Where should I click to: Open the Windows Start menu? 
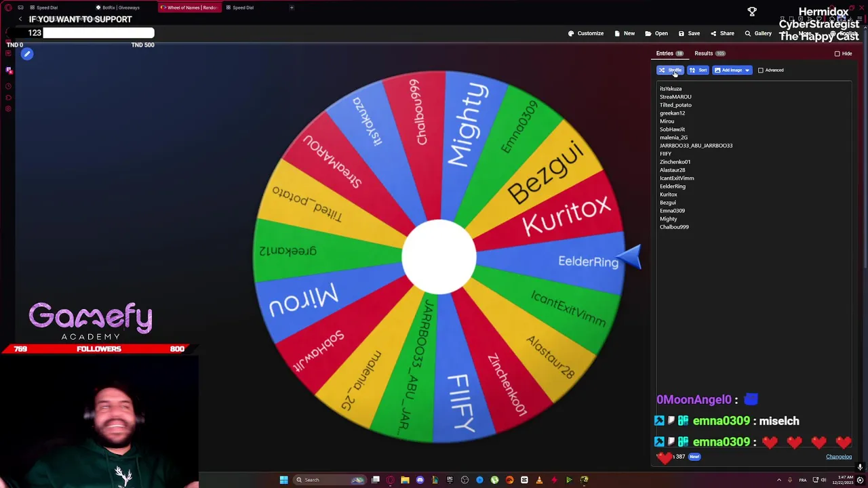click(x=283, y=480)
